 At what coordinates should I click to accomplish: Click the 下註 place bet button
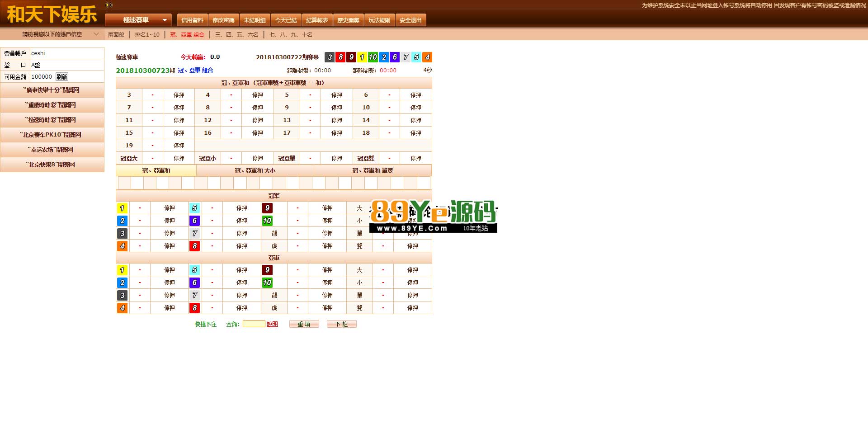(341, 324)
